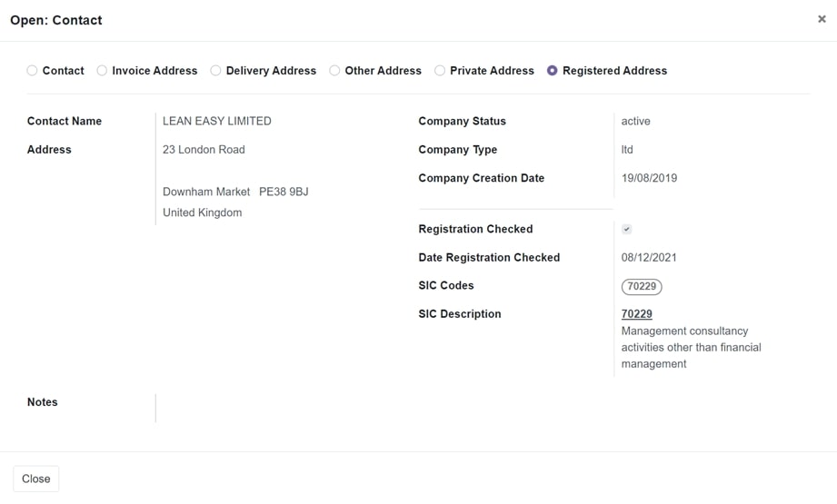Click contact name LEAN EASY LIMITED

[x=216, y=121]
